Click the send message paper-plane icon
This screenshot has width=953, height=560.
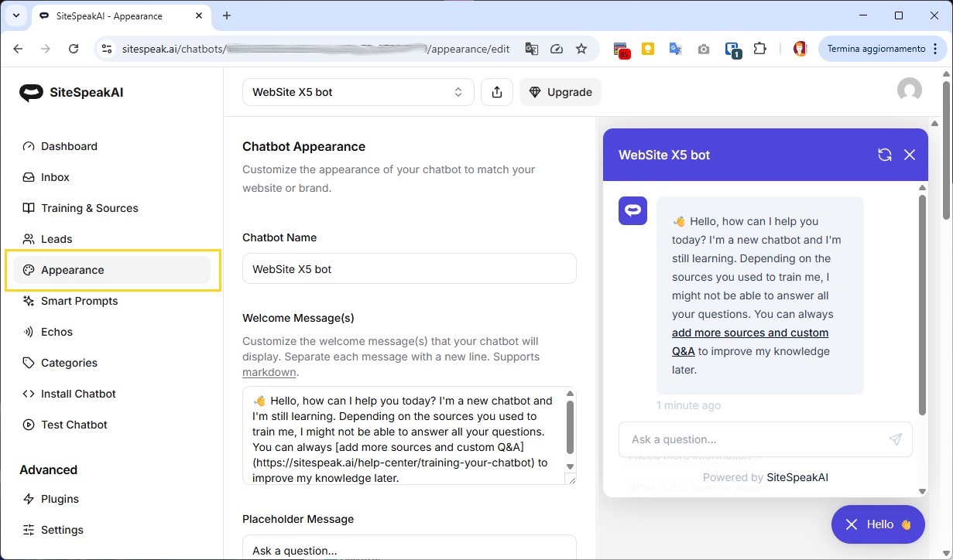(x=896, y=439)
